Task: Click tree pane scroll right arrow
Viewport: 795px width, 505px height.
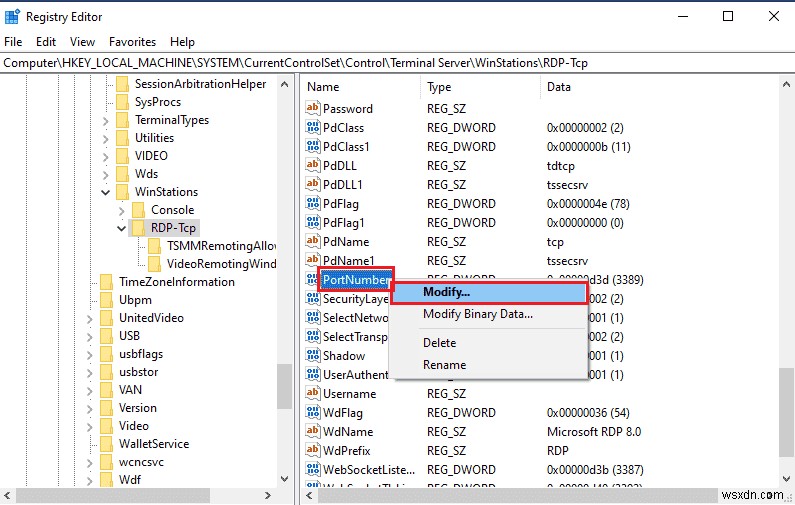Action: [268, 495]
